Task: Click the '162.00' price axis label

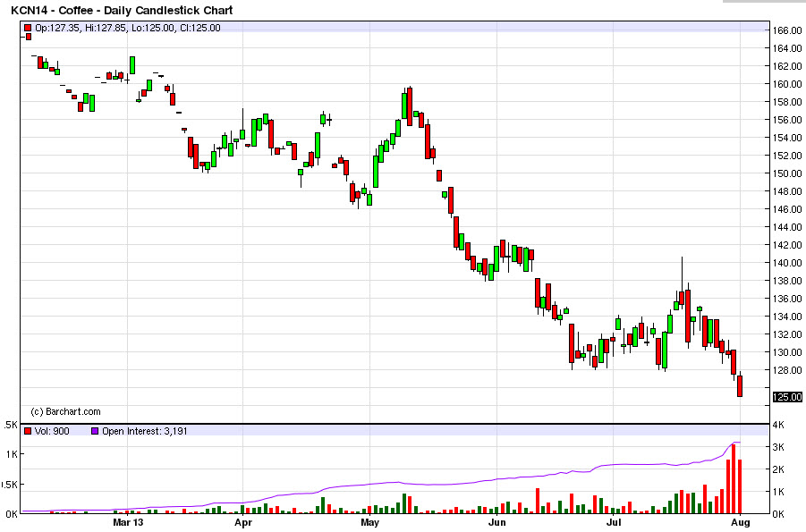Action: [787, 66]
